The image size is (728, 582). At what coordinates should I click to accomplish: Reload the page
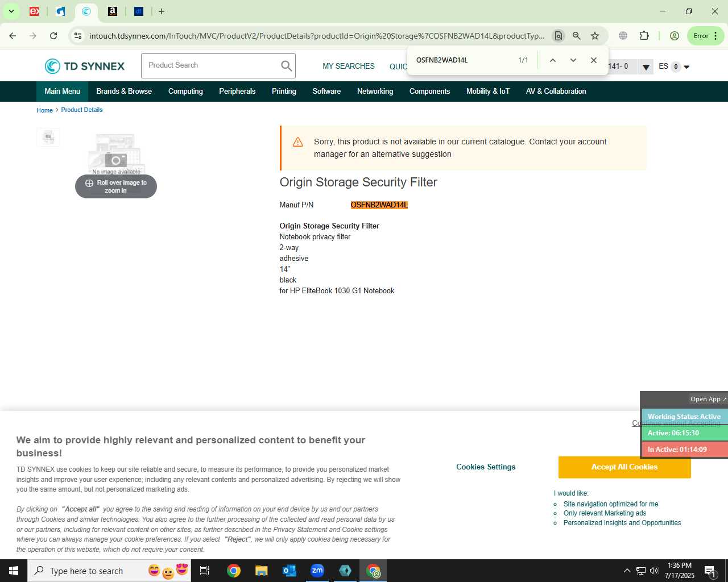point(53,36)
